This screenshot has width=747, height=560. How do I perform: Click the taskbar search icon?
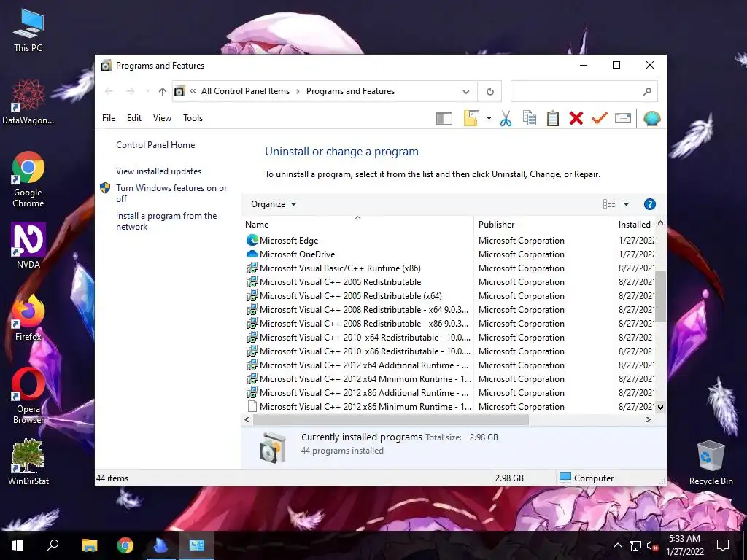coord(53,545)
